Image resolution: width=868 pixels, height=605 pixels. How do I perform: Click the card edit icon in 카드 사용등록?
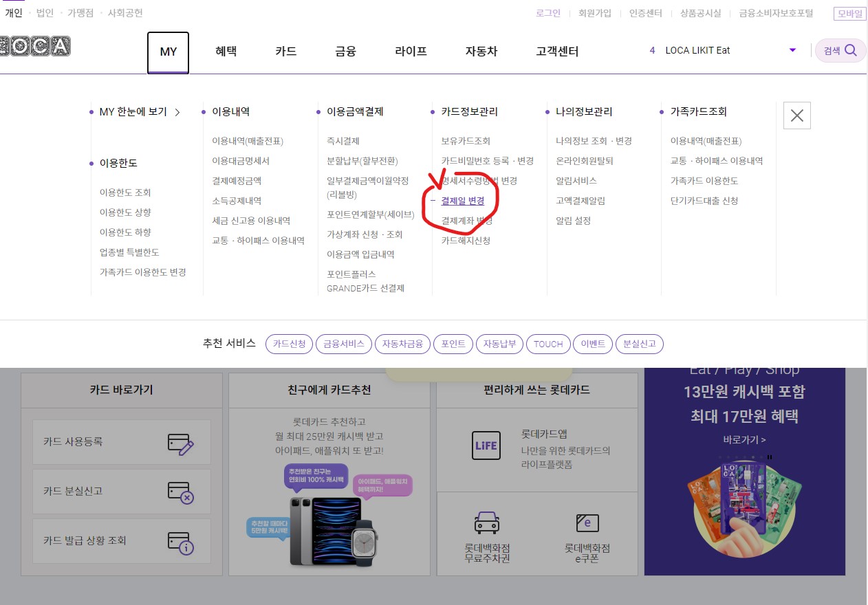point(181,443)
